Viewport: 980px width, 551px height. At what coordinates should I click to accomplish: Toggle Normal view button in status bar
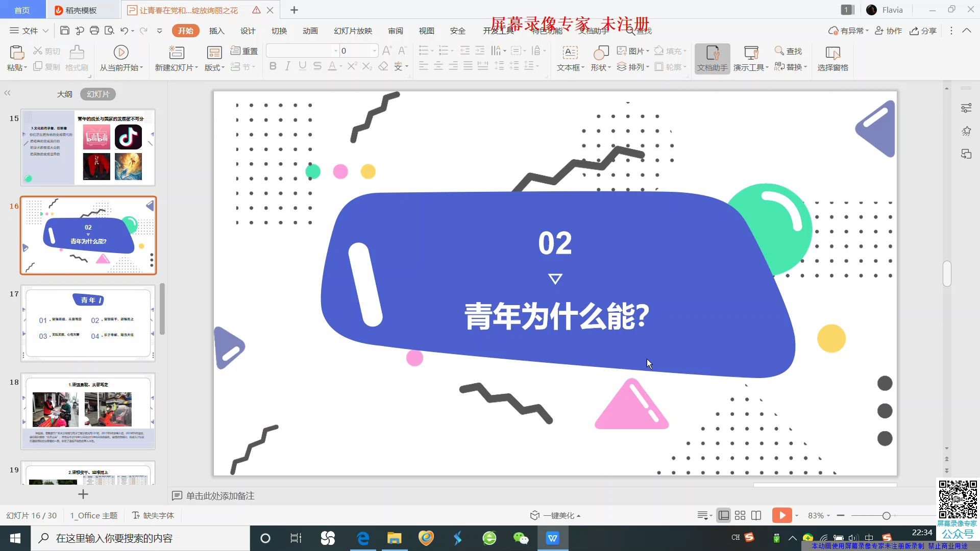(x=723, y=515)
